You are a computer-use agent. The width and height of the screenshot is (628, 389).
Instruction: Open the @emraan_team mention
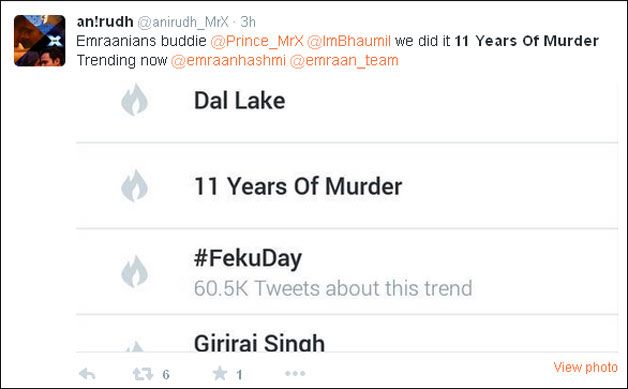pyautogui.click(x=344, y=60)
